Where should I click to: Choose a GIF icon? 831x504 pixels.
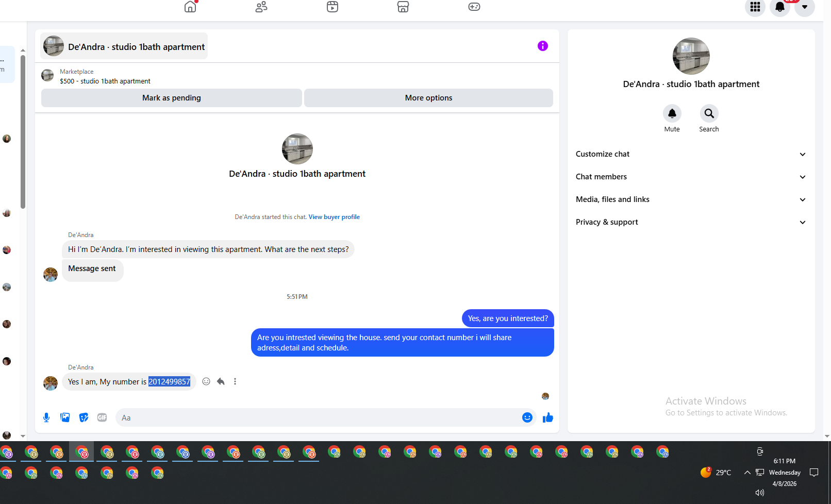point(102,417)
